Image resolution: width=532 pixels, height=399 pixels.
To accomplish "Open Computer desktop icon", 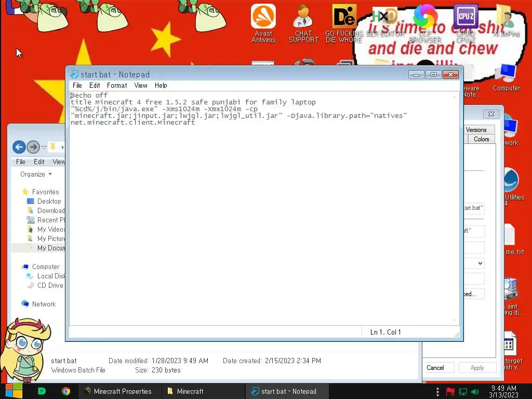I will (506, 77).
